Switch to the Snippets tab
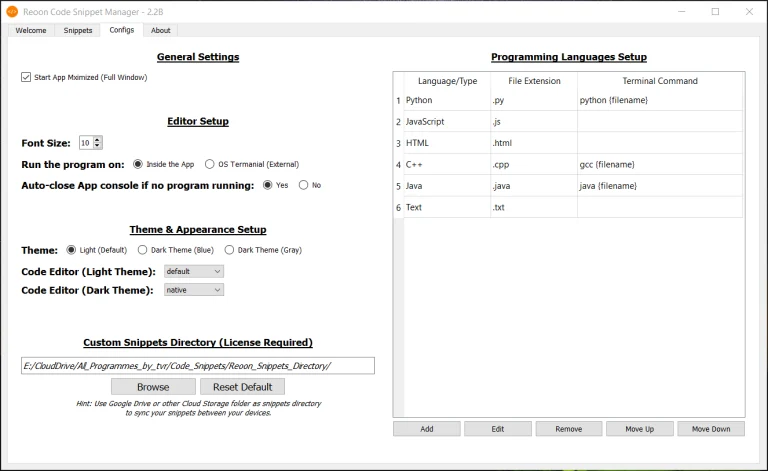768x471 pixels. [78, 30]
